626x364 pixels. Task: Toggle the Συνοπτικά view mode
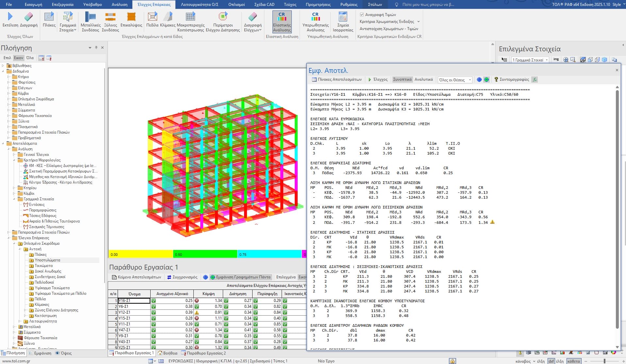point(402,79)
